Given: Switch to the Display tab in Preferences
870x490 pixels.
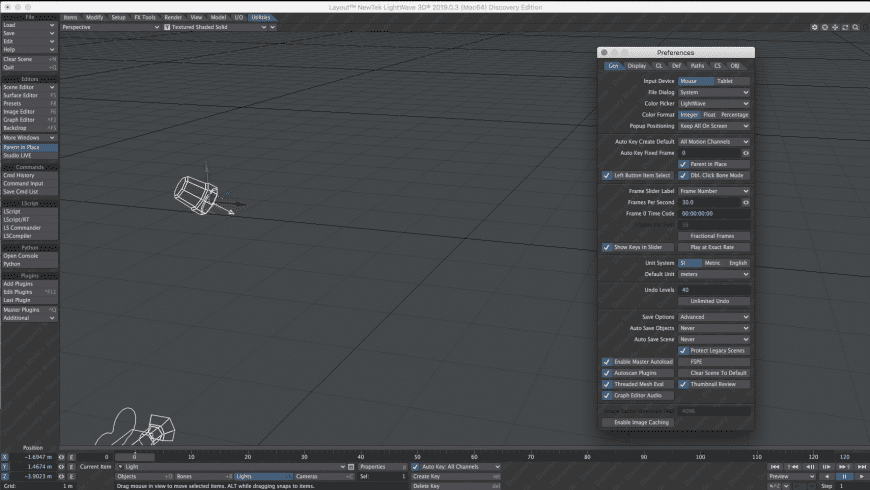Looking at the screenshot, I should [x=637, y=66].
